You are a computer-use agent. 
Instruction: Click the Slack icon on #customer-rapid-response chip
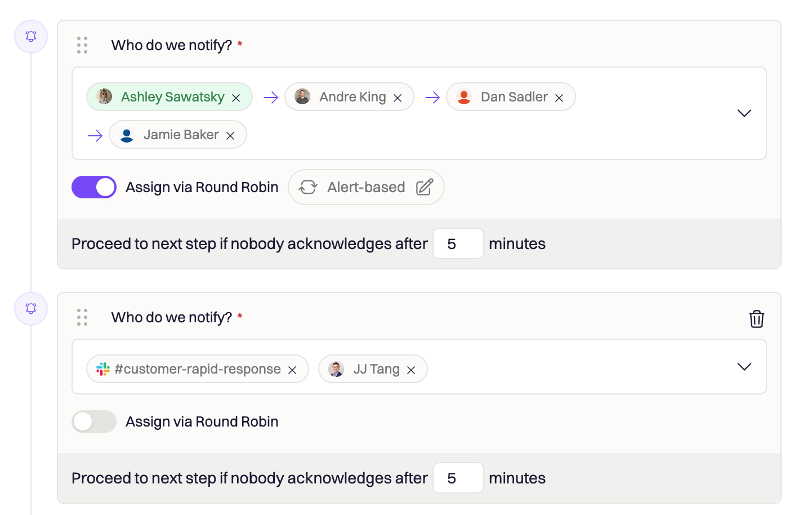pos(104,369)
